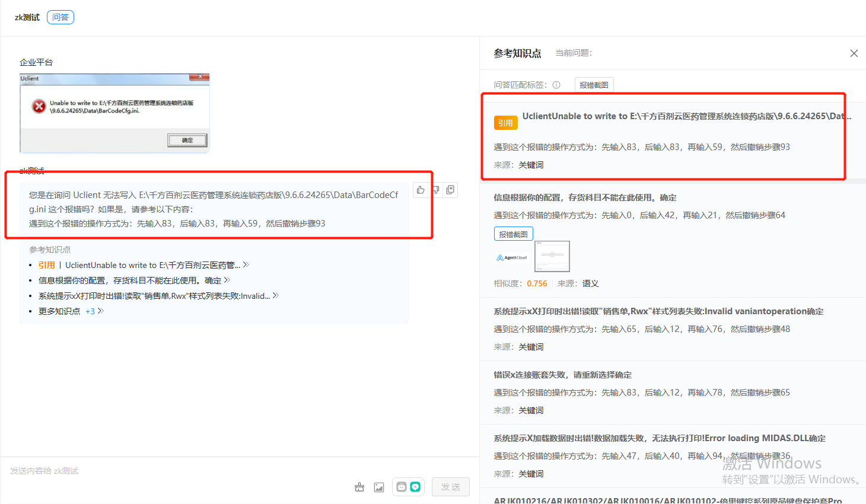Open the Uclient error screenshot image
The image size is (866, 504).
point(114,113)
